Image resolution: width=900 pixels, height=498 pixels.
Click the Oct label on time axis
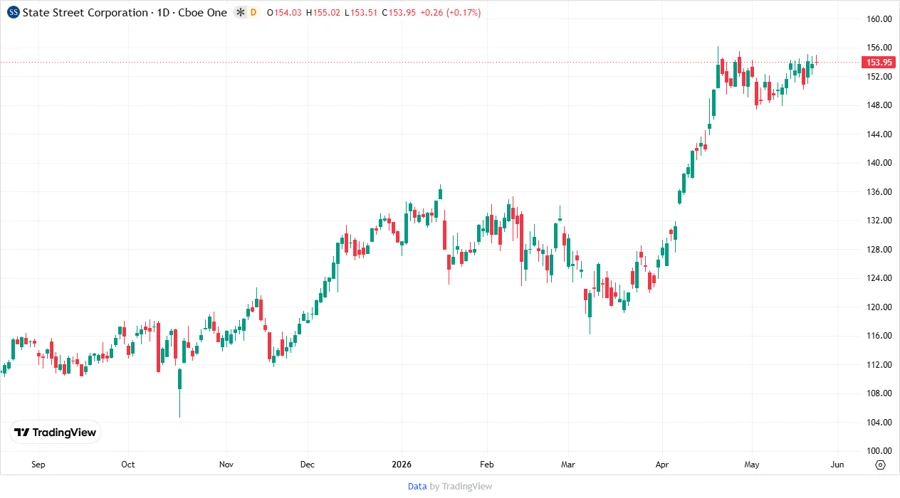(127, 465)
